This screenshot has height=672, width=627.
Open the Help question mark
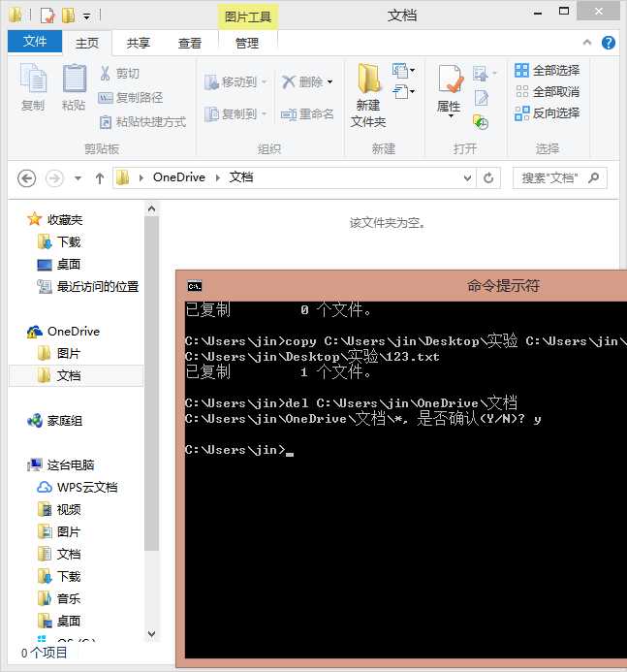[609, 43]
